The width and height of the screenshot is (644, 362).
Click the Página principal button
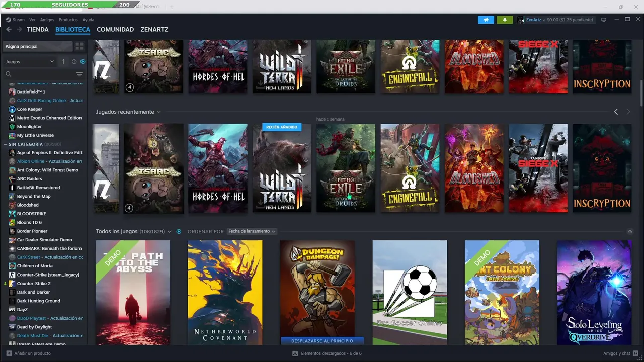(38, 46)
